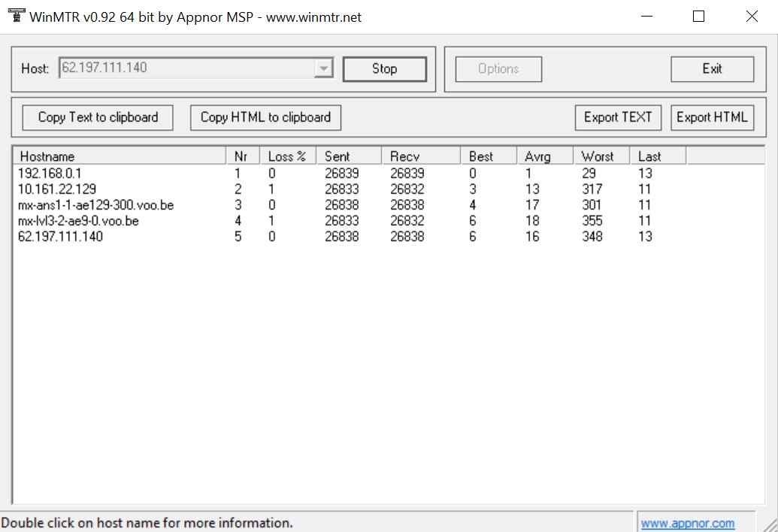Exit the WinMTR application
This screenshot has height=532, width=778.
point(712,69)
